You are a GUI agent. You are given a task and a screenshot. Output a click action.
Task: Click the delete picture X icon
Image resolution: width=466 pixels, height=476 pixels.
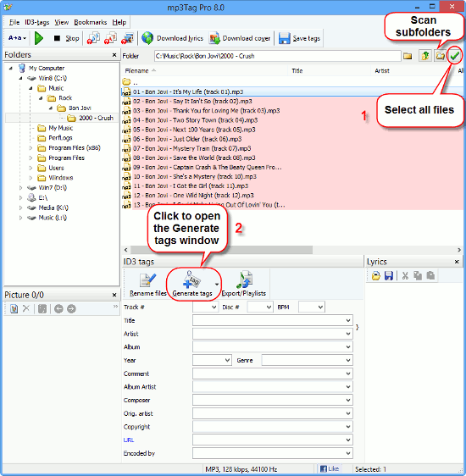click(26, 309)
